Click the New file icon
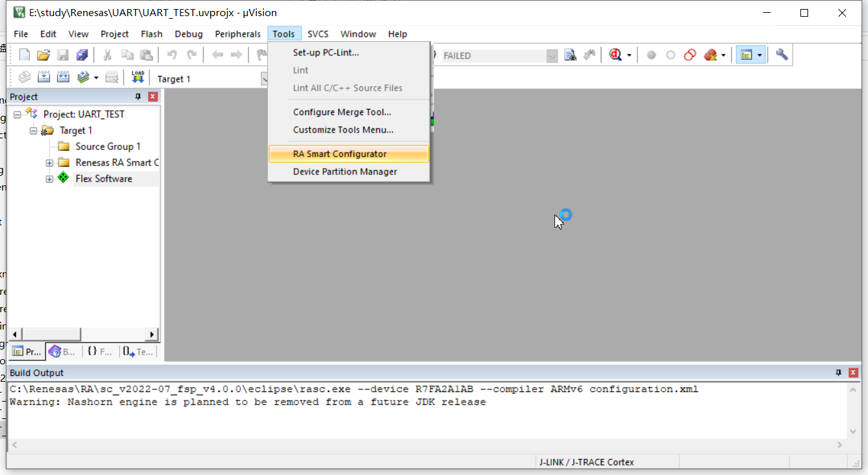The image size is (868, 475). point(24,55)
